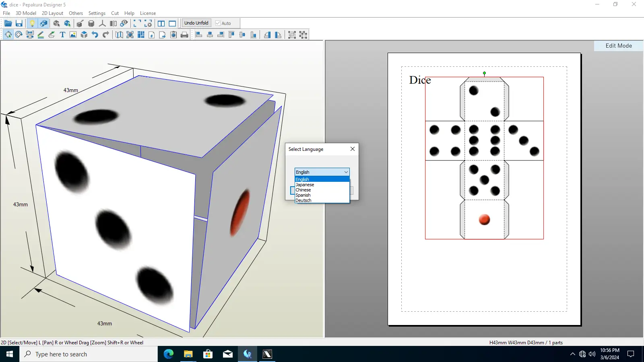Select the Text tool

point(62,35)
